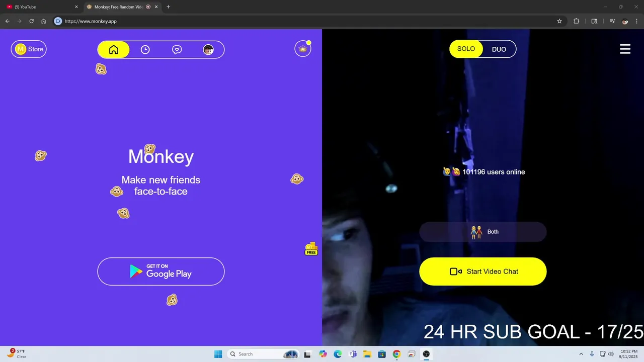Screen dimensions: 644x362
Task: Open Microsoft Edge from the taskbar
Action: (x=338, y=354)
